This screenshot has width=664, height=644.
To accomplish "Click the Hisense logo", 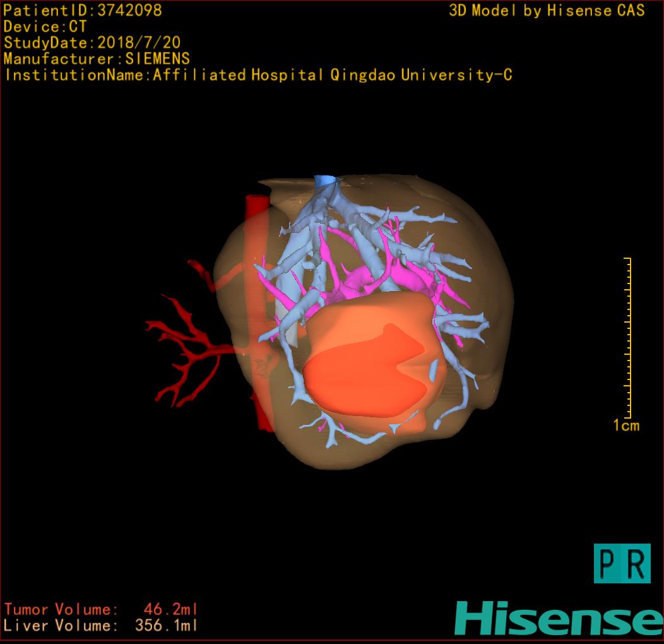I will click(558, 618).
